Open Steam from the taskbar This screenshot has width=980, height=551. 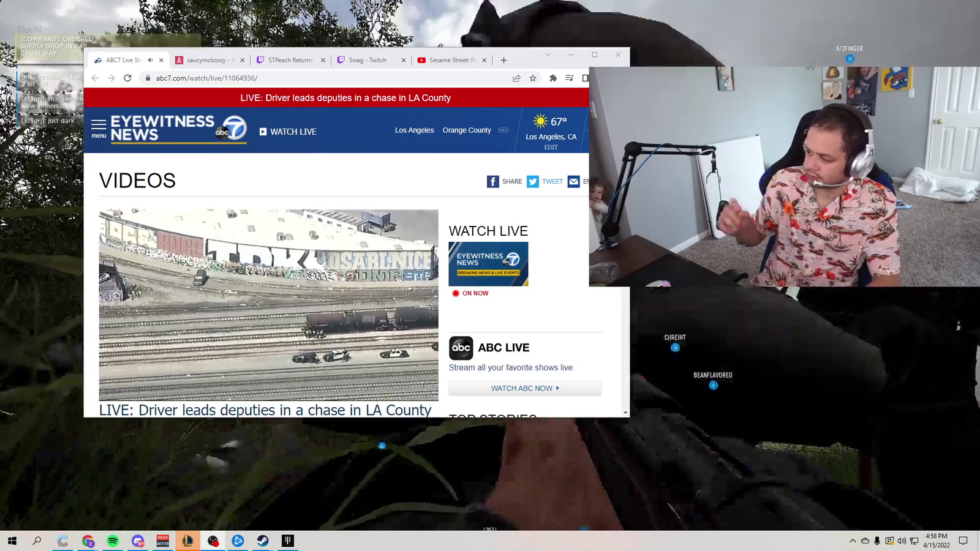point(263,541)
